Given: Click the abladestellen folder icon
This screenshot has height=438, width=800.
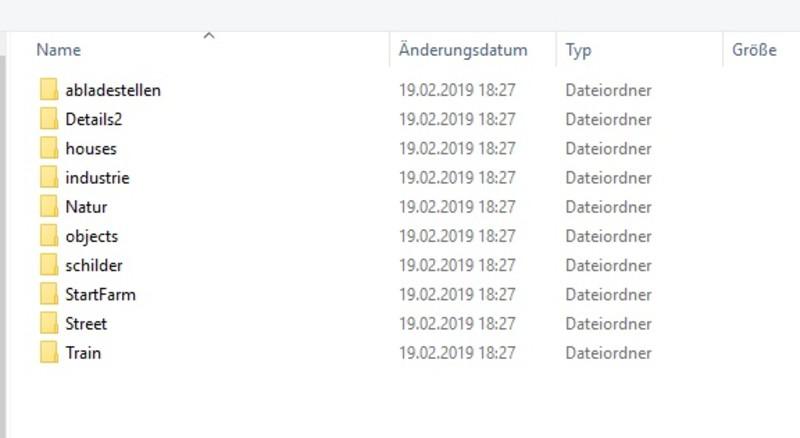Looking at the screenshot, I should click(49, 90).
